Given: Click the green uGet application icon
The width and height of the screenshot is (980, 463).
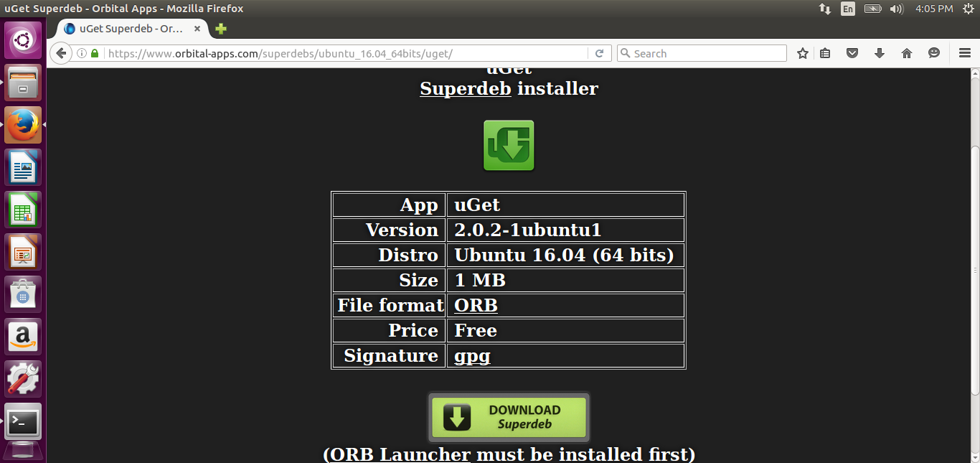Looking at the screenshot, I should click(x=509, y=146).
